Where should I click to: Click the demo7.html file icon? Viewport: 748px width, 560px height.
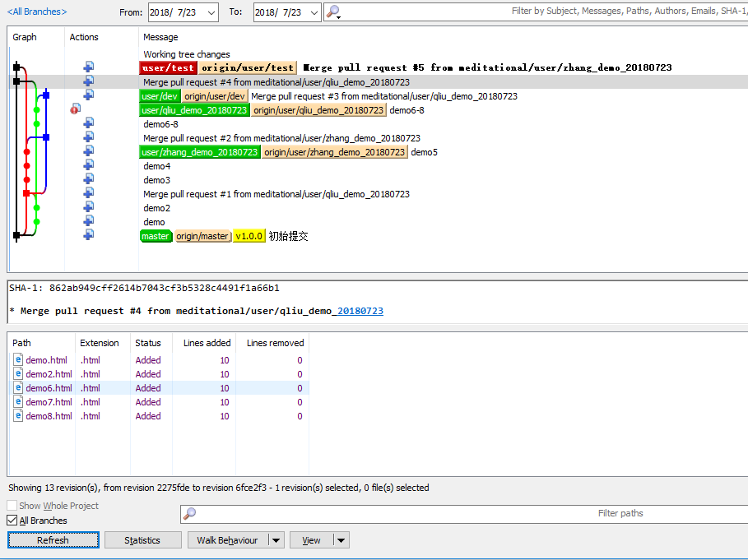[x=18, y=402]
